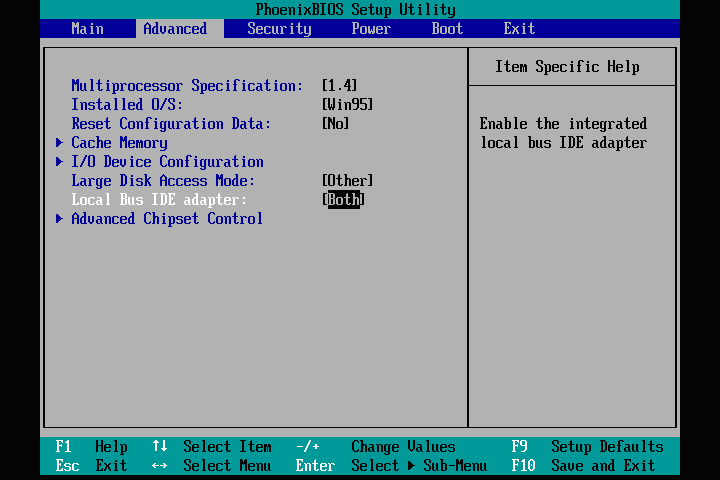Change Large Disk Access Mode [Other] value
The width and height of the screenshot is (720, 480).
point(347,181)
